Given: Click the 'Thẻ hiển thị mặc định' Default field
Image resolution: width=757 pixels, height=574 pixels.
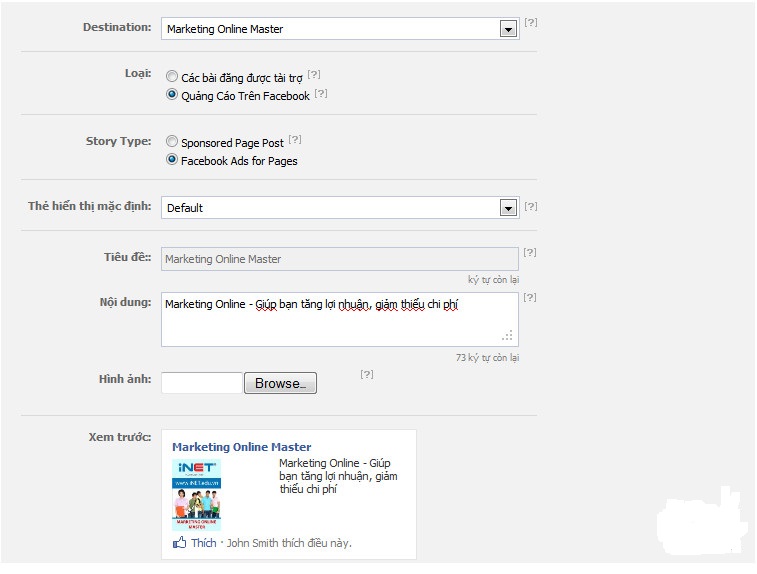Looking at the screenshot, I should (340, 208).
